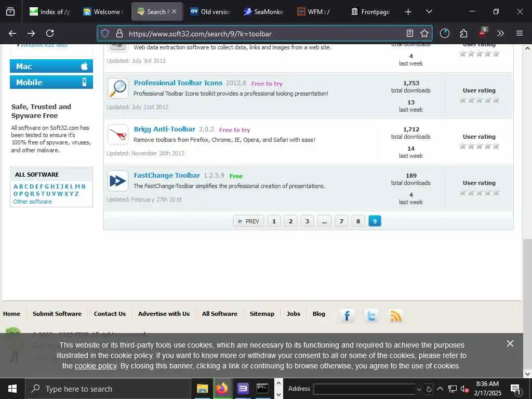Browse software starting with letter Z

77,194
